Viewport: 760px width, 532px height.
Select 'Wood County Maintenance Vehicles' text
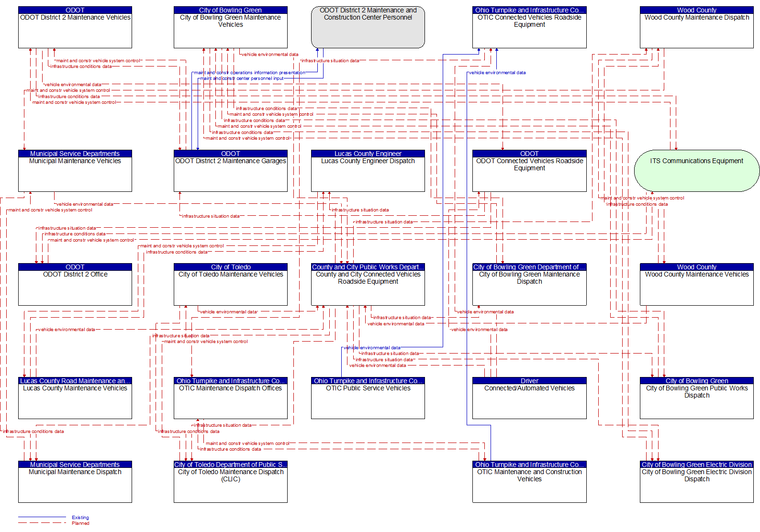pos(697,275)
